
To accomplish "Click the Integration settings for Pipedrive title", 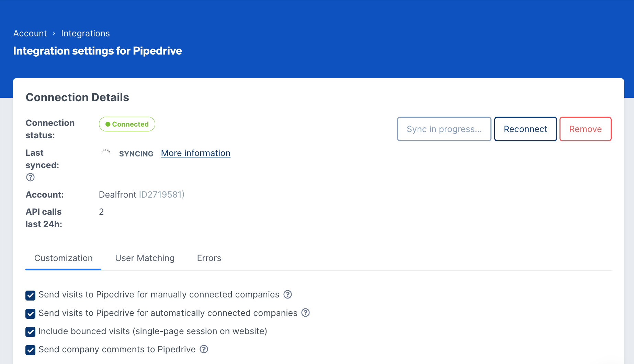I will [x=98, y=51].
